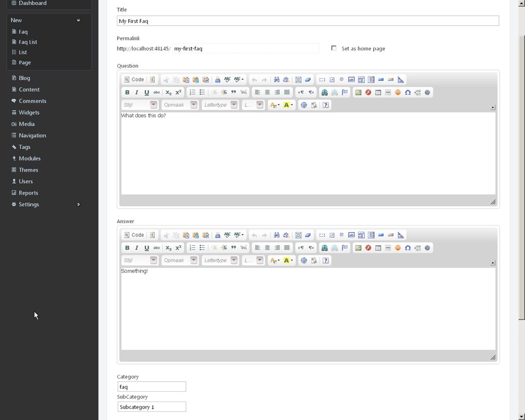This screenshot has height=420, width=525.
Task: Maximize the Answer editor
Action: click(304, 261)
